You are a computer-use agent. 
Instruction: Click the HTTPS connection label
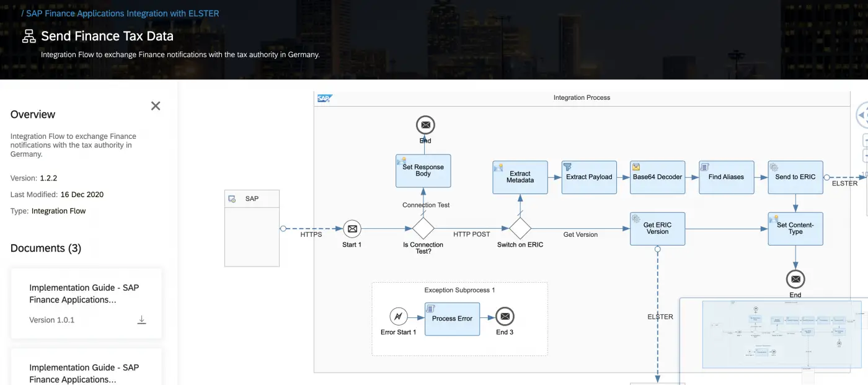point(311,235)
